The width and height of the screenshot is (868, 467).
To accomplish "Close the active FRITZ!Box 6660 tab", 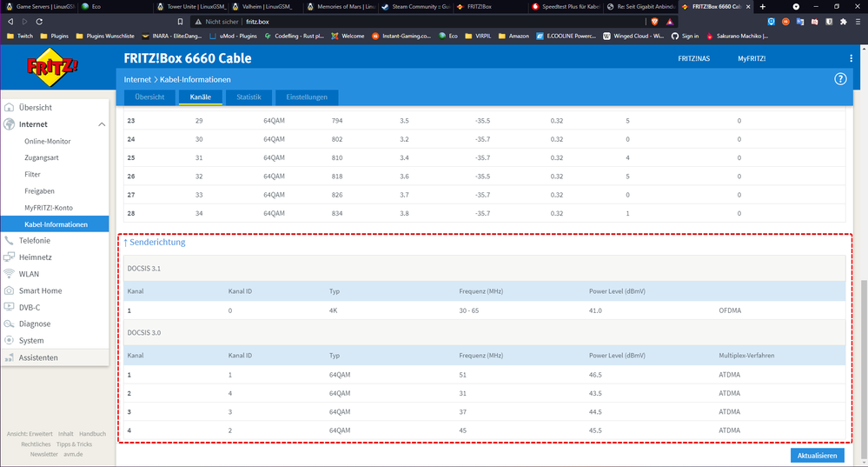I will [748, 7].
